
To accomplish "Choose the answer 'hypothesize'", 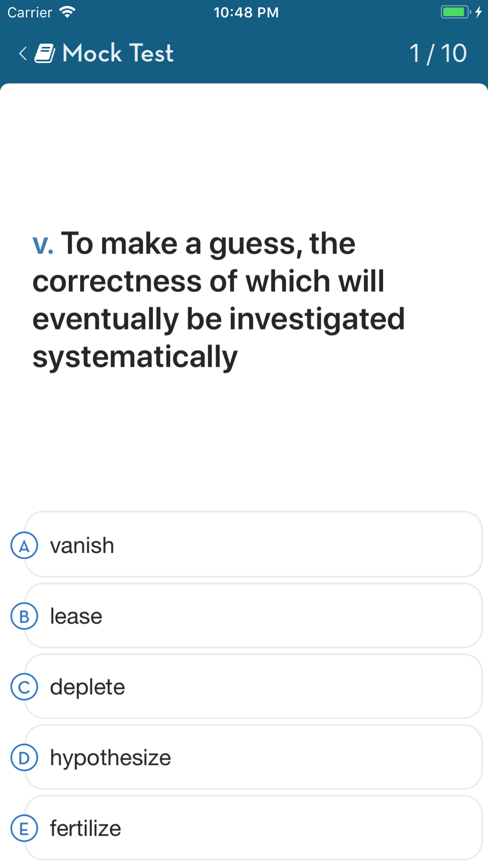I will [253, 757].
